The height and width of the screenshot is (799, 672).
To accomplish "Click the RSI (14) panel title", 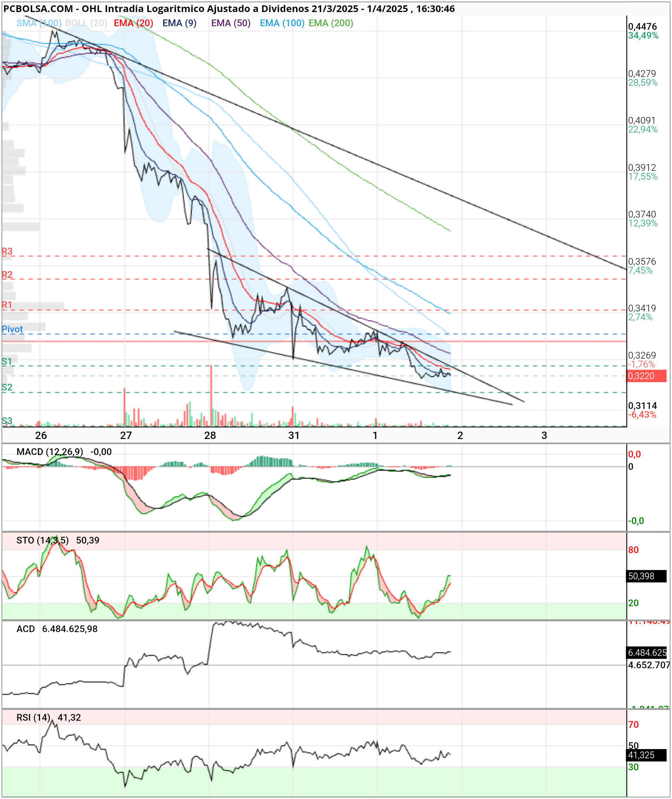I will tap(34, 718).
